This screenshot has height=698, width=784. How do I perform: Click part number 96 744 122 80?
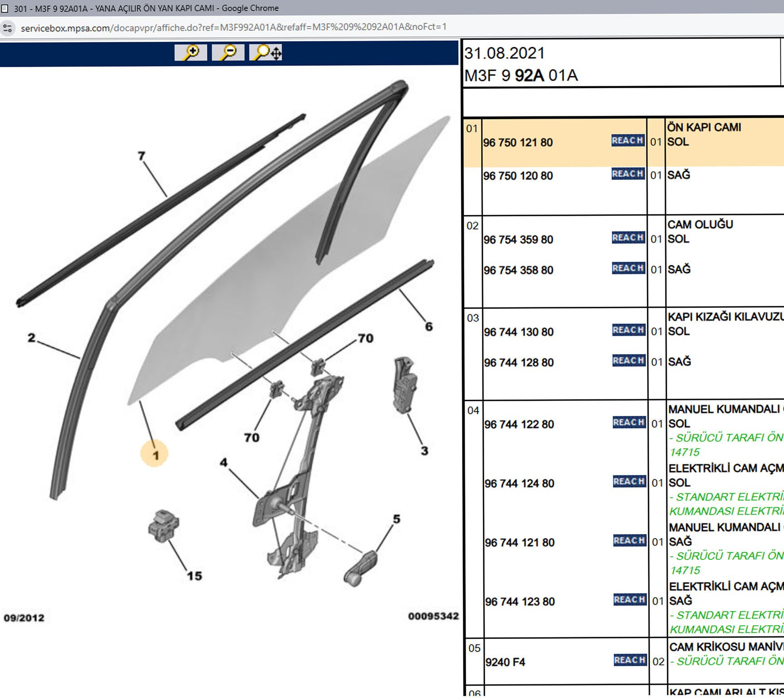[x=519, y=424]
